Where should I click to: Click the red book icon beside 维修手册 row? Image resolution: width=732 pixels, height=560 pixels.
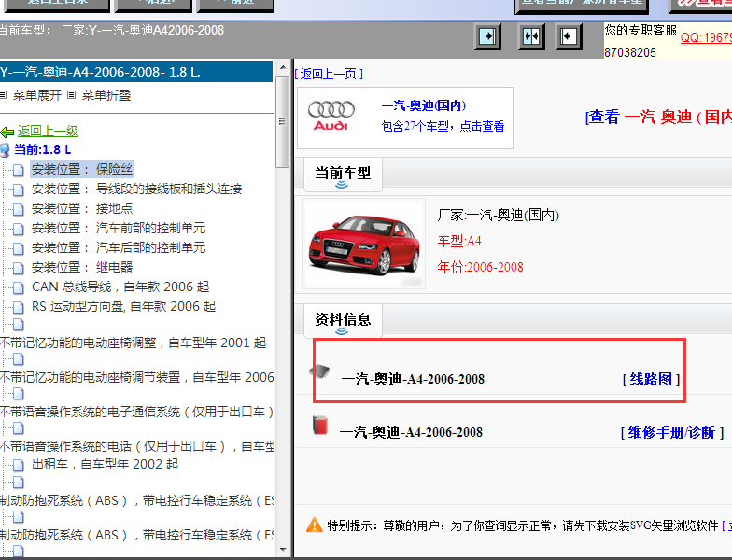tap(320, 426)
